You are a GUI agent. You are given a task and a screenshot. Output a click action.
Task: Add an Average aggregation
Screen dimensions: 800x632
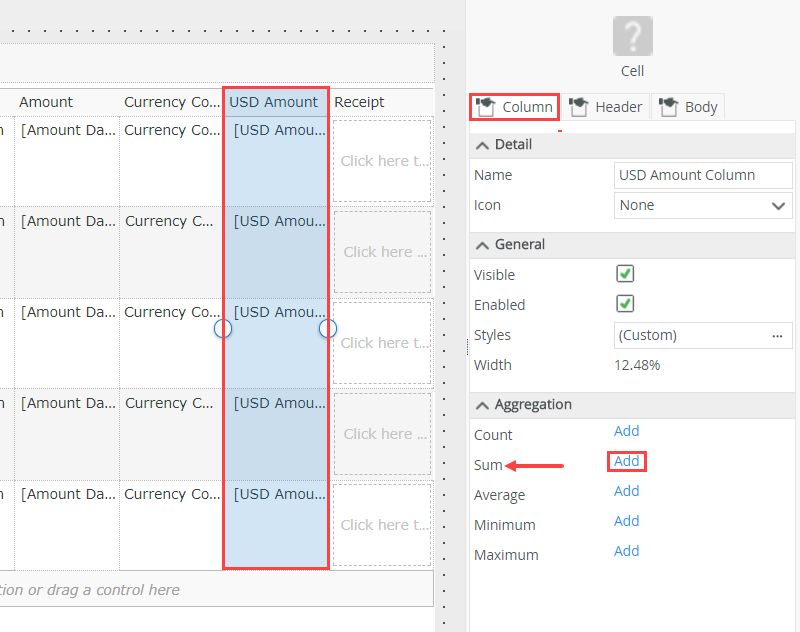tap(627, 491)
